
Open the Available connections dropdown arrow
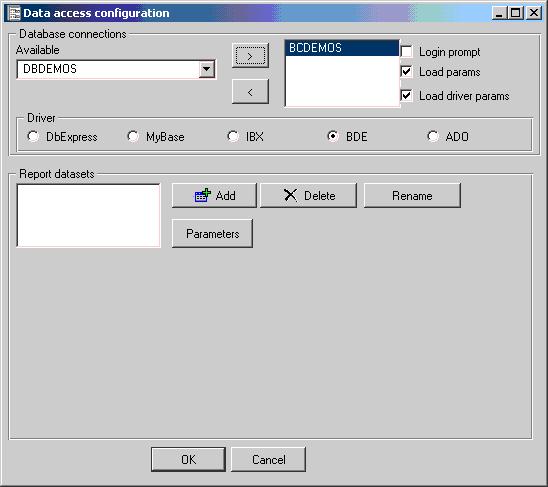point(207,69)
